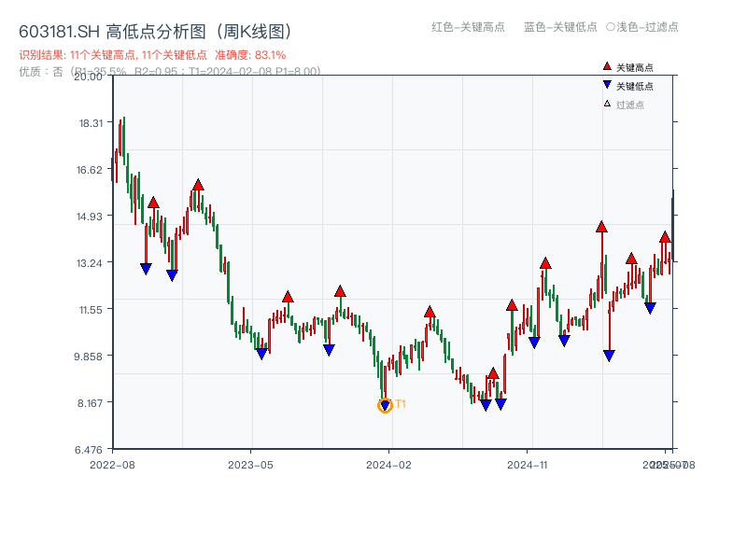Viewport: 747px width, 560px height.
Task: Select the red high marker at late-2022 peak near 16
Action: point(198,185)
